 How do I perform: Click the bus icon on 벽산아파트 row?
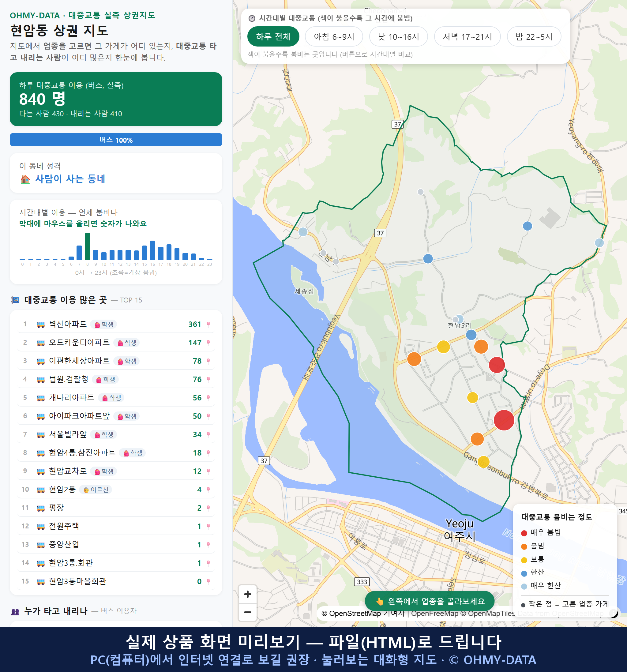pyautogui.click(x=40, y=325)
